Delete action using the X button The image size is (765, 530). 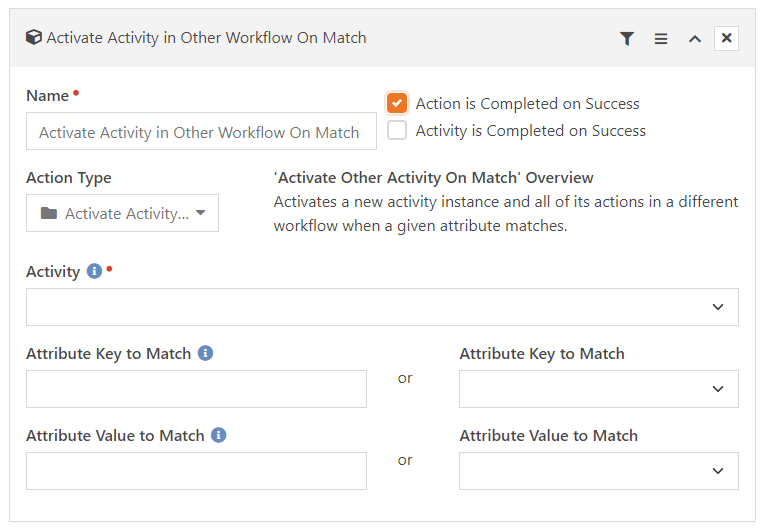coord(726,38)
